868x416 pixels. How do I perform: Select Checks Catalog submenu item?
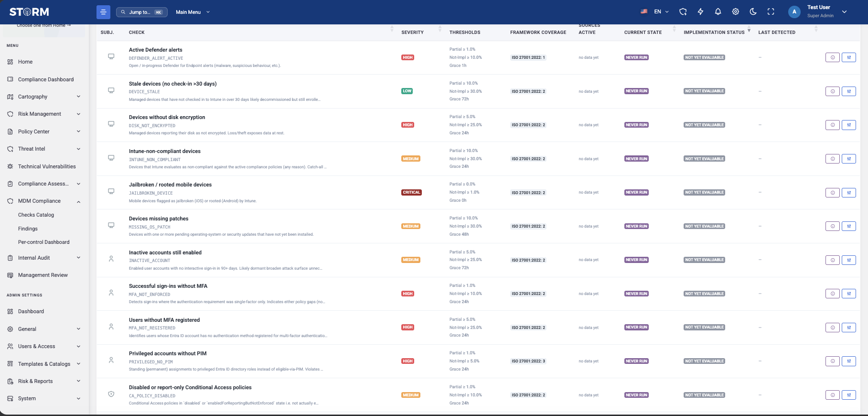pyautogui.click(x=36, y=215)
